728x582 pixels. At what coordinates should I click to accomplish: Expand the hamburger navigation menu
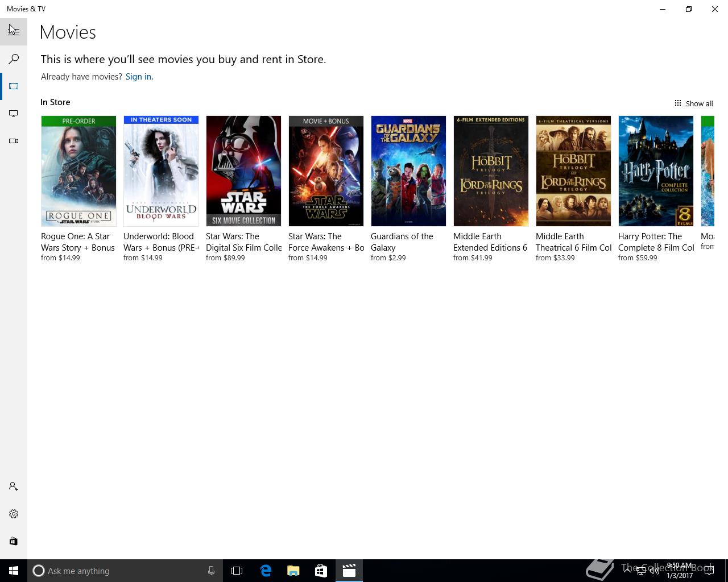point(14,32)
